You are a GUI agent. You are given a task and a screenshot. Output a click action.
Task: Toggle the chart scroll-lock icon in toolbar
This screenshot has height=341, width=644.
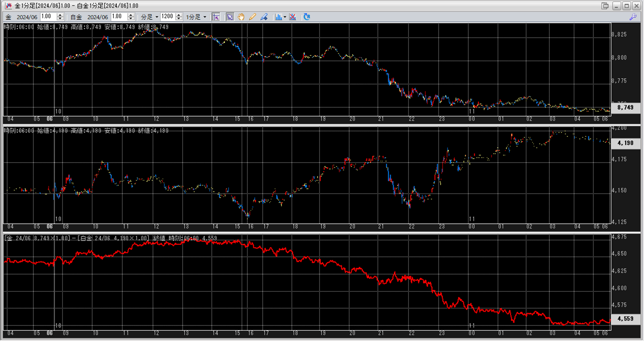click(216, 17)
